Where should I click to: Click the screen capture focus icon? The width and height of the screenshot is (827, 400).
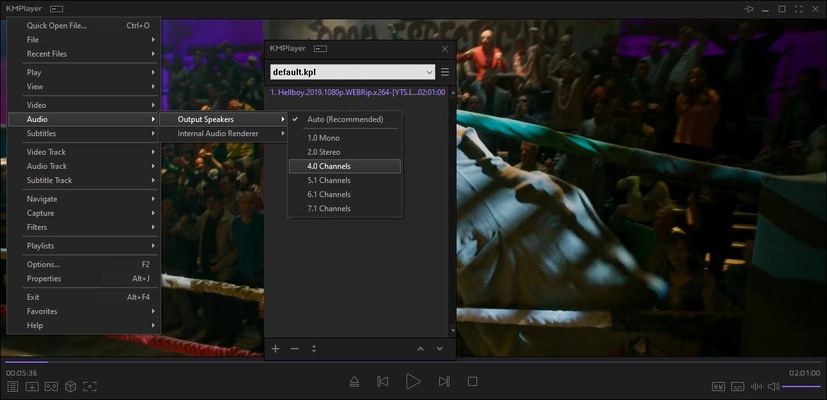(x=90, y=386)
